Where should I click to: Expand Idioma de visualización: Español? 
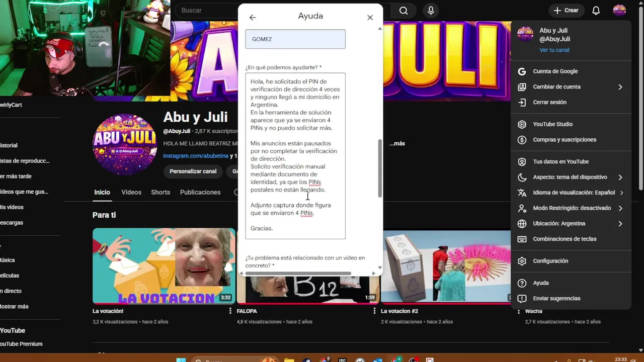tap(571, 193)
